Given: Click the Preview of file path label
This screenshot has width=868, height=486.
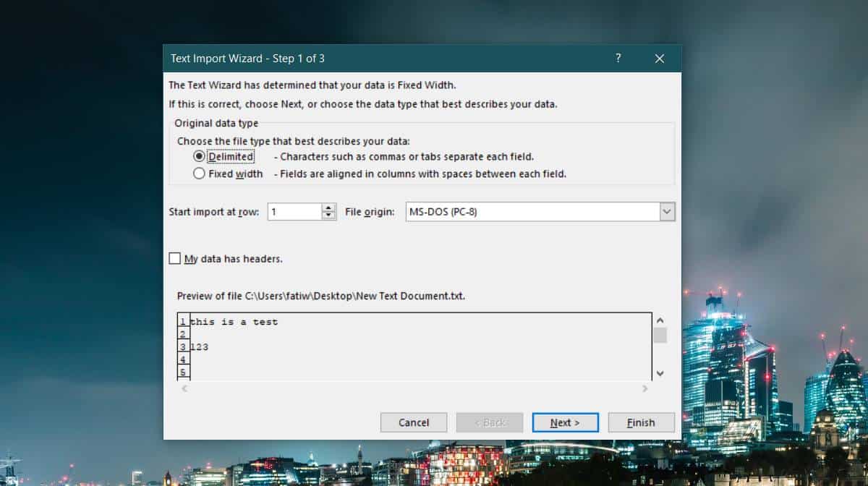Looking at the screenshot, I should 321,296.
